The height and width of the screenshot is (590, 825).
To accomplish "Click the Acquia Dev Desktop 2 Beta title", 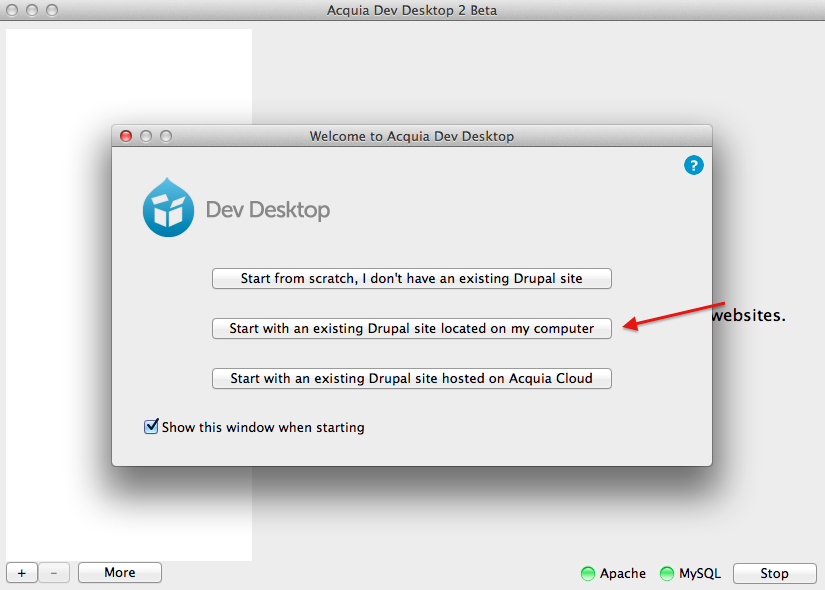I will [x=411, y=11].
